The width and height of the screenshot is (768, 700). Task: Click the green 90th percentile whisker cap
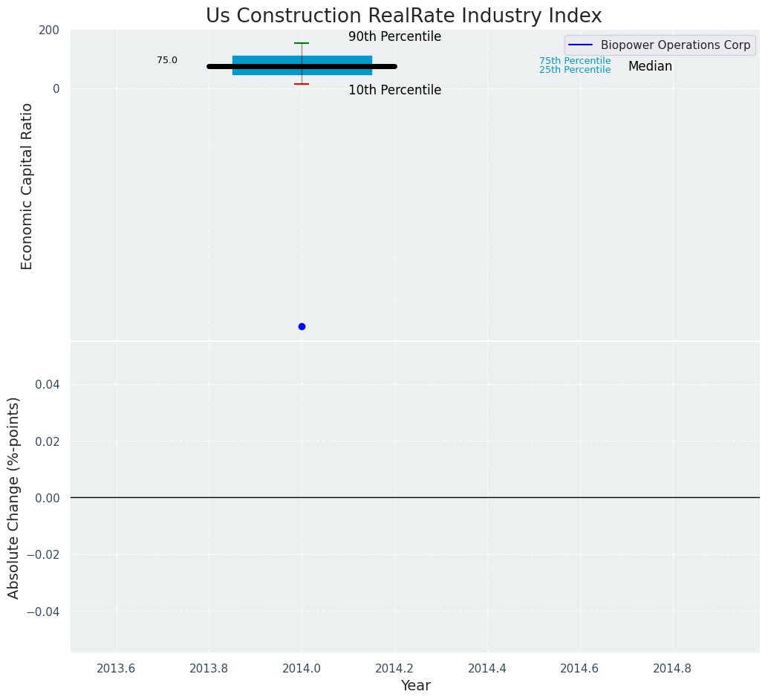(302, 43)
